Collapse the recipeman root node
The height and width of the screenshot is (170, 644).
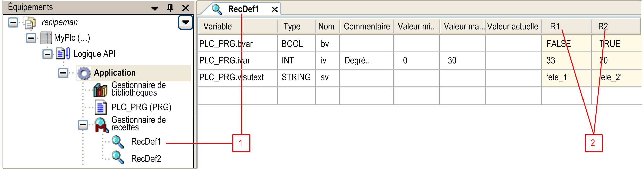pos(13,23)
